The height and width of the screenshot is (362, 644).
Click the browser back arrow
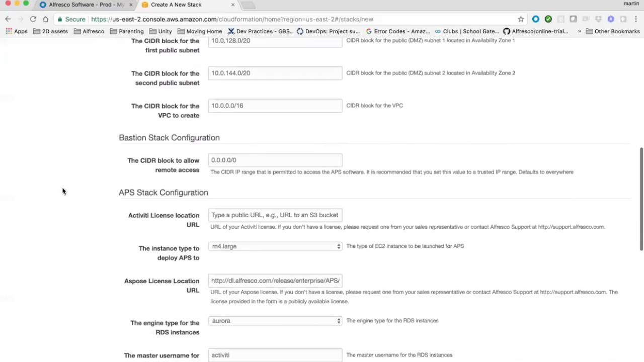coord(8,19)
